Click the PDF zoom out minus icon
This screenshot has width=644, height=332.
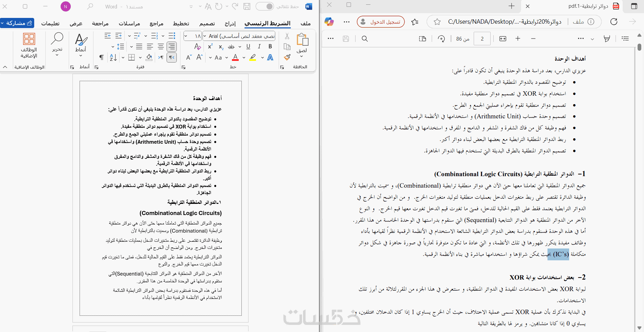click(533, 39)
